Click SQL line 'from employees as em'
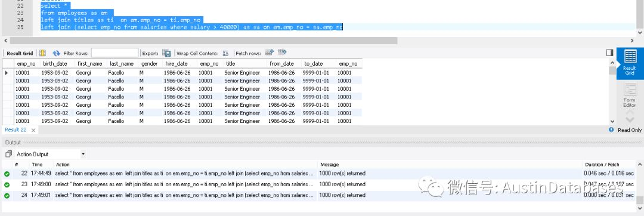The width and height of the screenshot is (644, 216). click(74, 13)
